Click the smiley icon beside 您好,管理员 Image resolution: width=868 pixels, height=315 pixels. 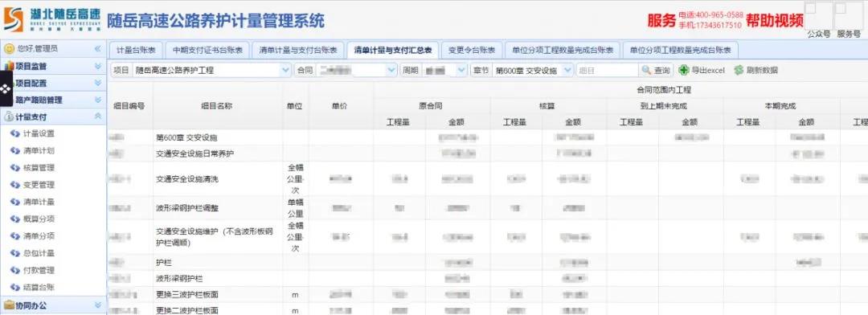(x=9, y=49)
